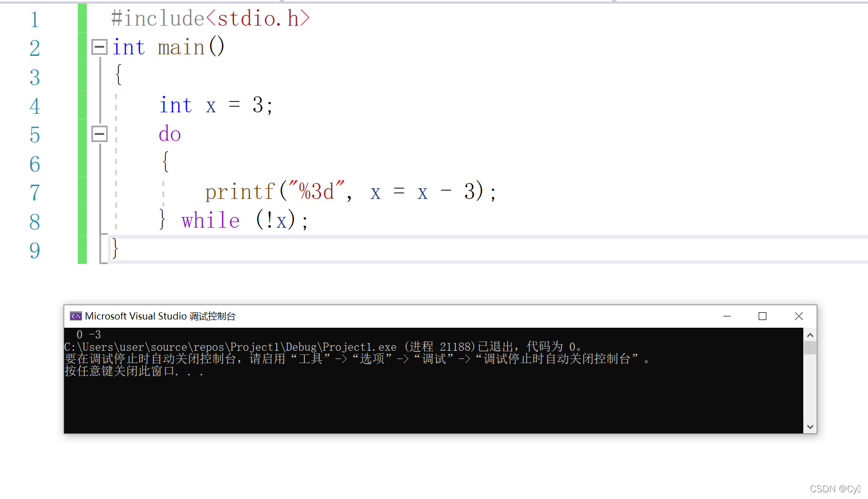Click the console scrollbar thumb
Screen dimensions: 868x499
(810, 348)
